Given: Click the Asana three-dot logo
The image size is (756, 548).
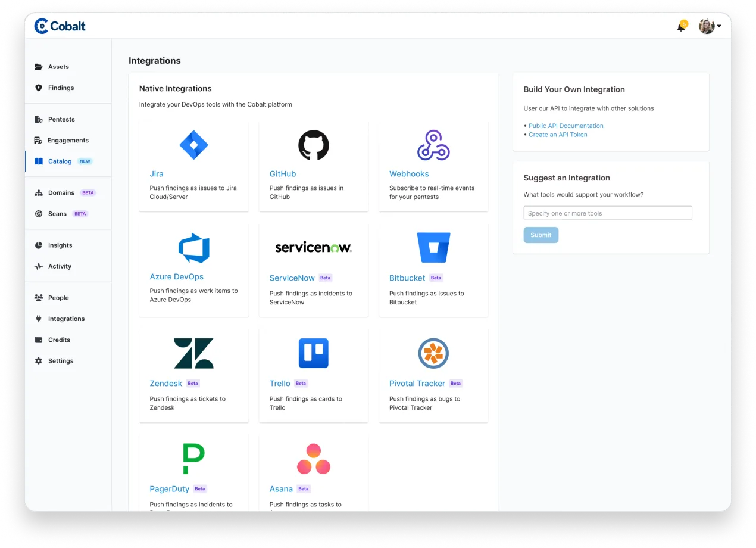Looking at the screenshot, I should (314, 459).
